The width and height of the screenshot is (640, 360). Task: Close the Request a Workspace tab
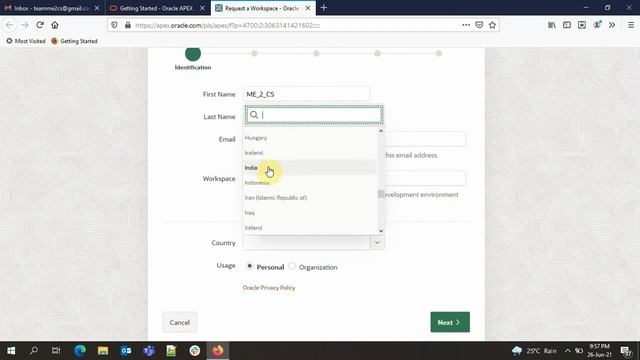coord(308,8)
